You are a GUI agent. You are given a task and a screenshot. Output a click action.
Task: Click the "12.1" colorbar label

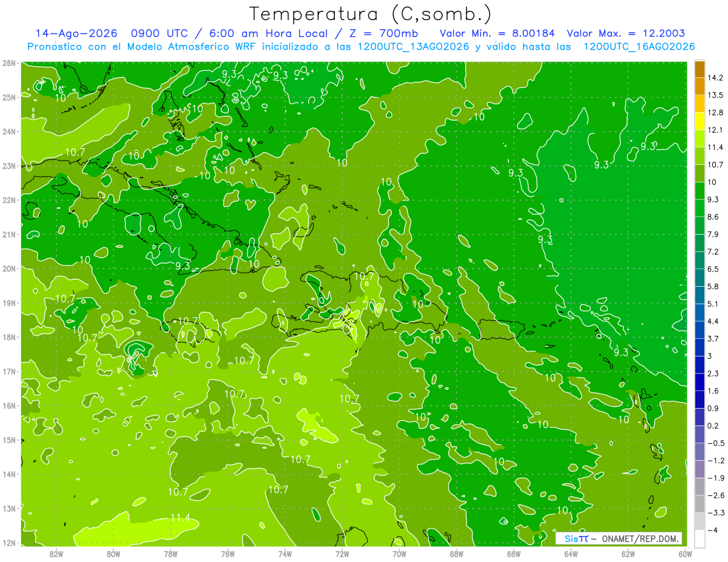pyautogui.click(x=716, y=130)
